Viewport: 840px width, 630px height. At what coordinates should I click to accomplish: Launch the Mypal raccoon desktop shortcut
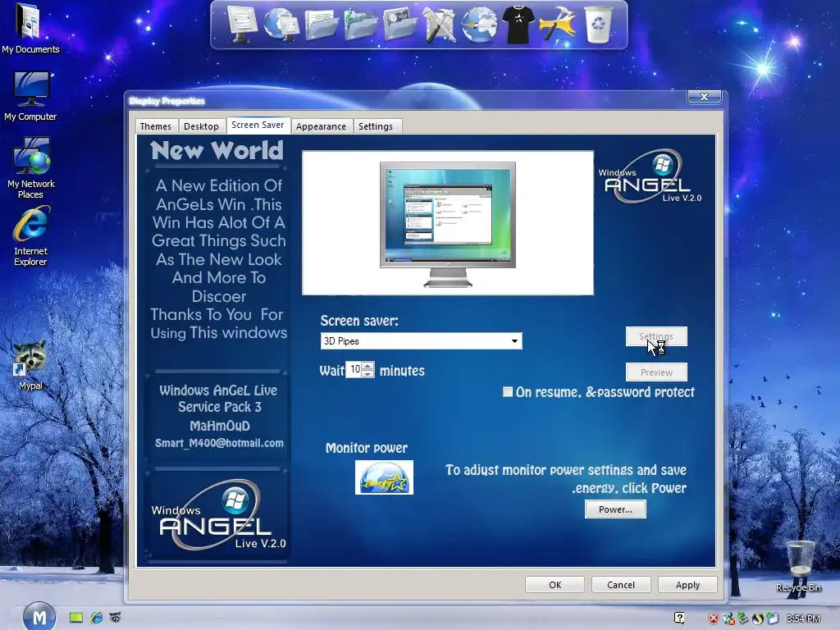click(30, 365)
